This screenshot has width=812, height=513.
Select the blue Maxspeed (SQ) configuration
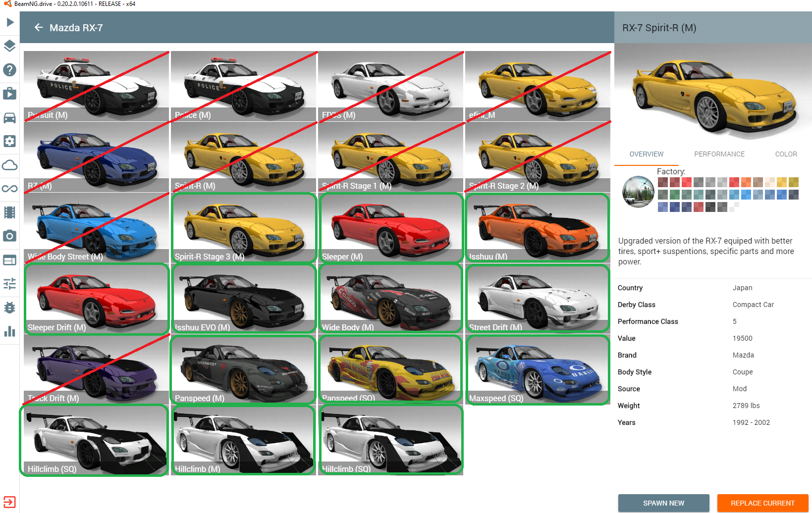click(538, 369)
